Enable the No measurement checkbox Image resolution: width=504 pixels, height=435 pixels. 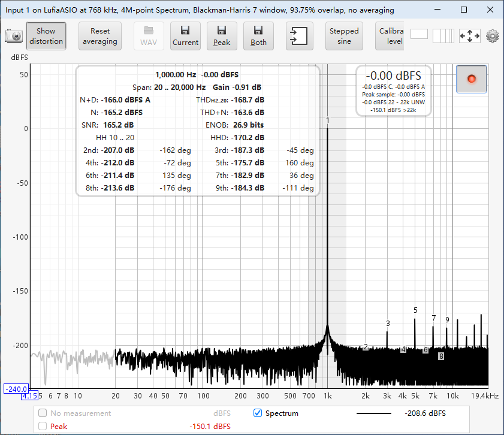click(43, 413)
